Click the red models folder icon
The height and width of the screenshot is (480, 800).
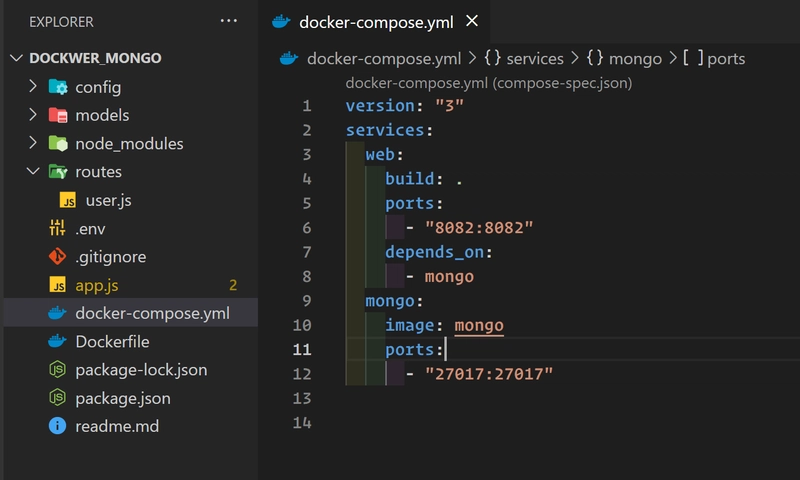coord(58,115)
